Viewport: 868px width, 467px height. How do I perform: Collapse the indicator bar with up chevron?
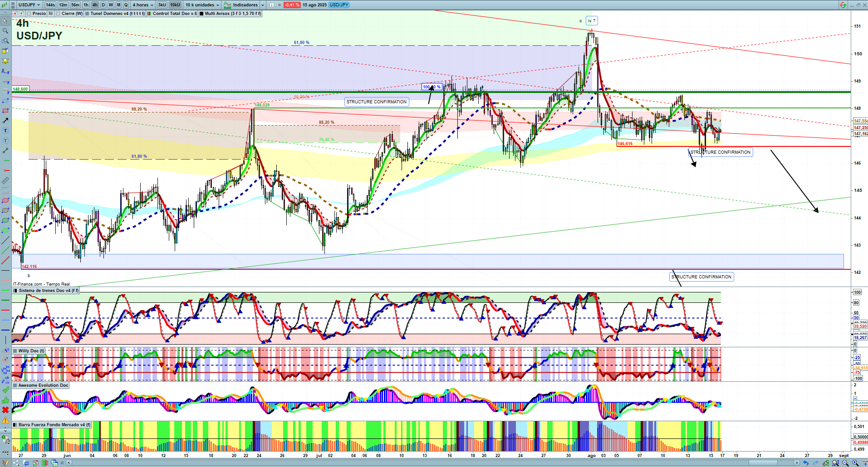point(5,14)
